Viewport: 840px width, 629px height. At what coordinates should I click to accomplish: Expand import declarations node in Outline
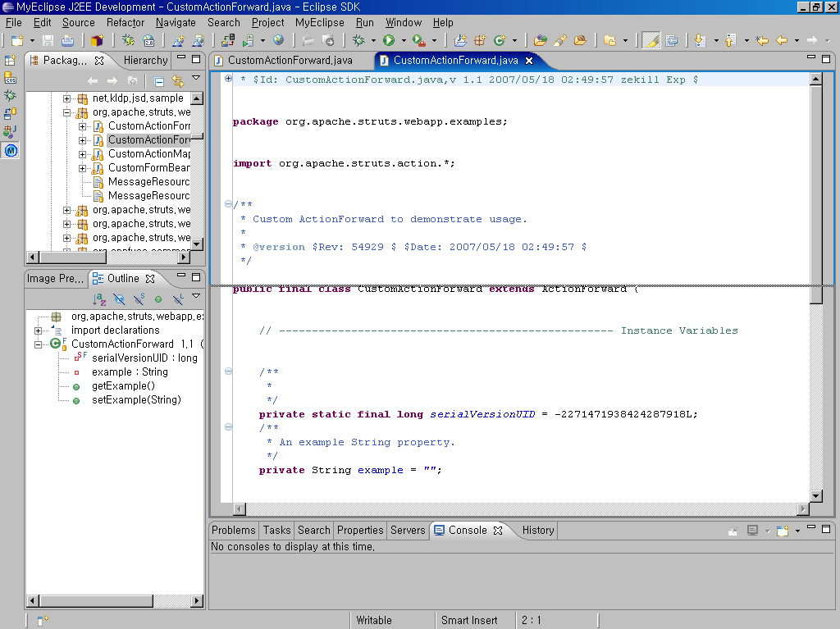point(38,330)
